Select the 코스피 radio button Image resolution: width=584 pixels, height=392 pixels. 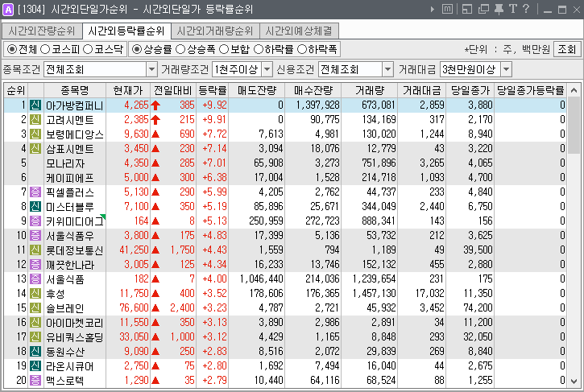45,49
